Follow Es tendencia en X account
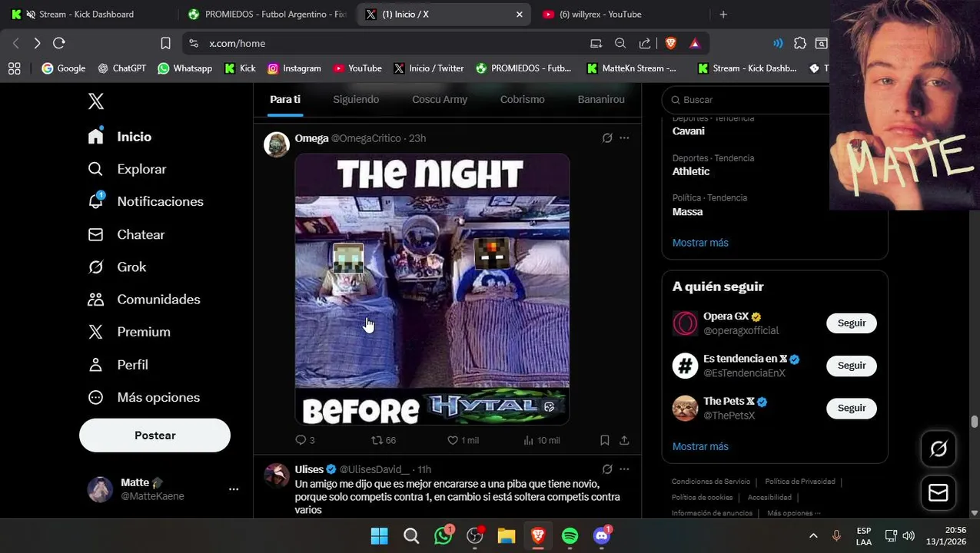Viewport: 980px width, 553px height. (852, 366)
